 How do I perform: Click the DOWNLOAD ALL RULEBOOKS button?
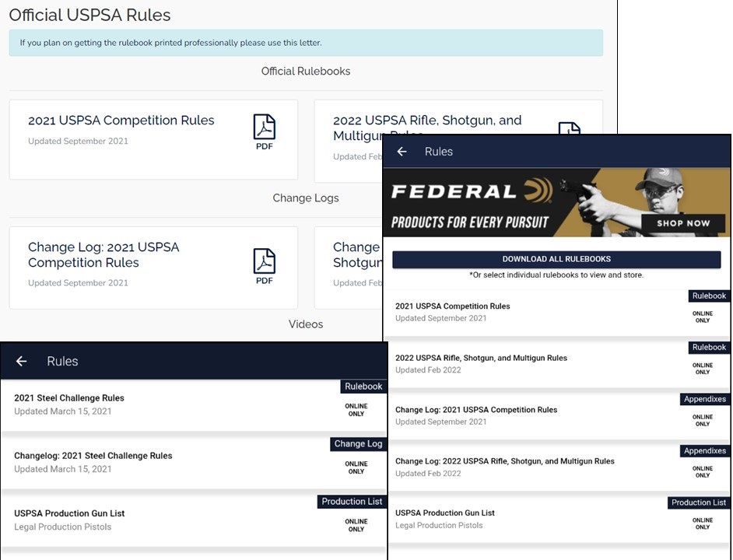556,259
